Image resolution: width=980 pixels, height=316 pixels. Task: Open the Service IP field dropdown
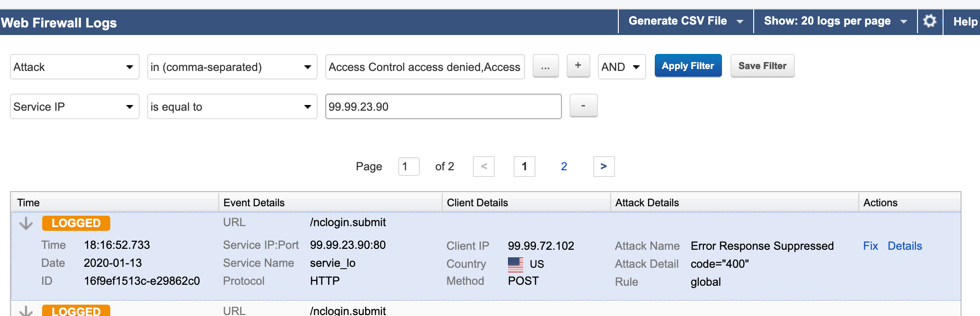point(74,107)
